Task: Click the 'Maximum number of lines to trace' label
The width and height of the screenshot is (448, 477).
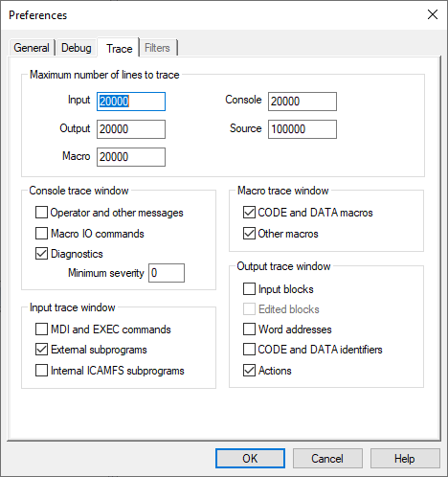Action: (104, 75)
